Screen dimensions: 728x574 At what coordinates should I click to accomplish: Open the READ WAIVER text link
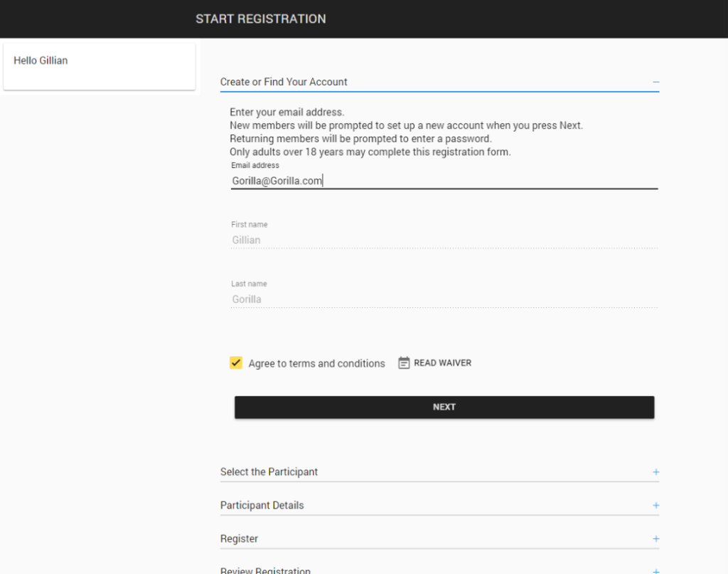(442, 363)
